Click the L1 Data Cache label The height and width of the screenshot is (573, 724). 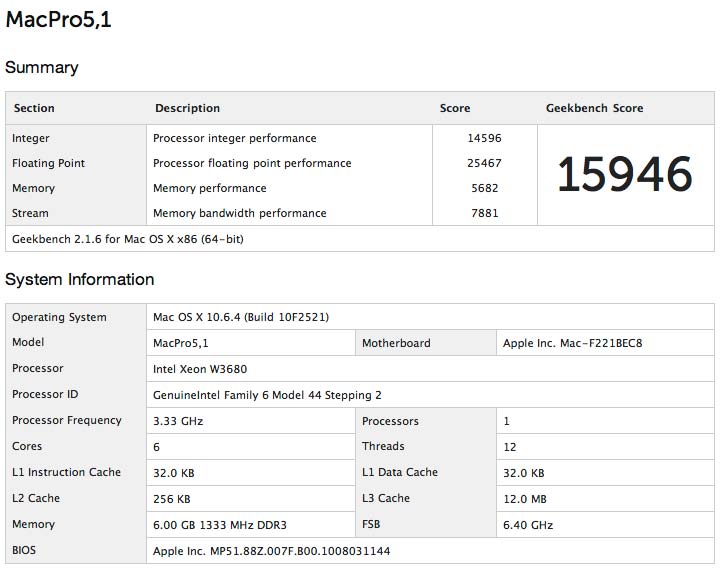coord(400,472)
